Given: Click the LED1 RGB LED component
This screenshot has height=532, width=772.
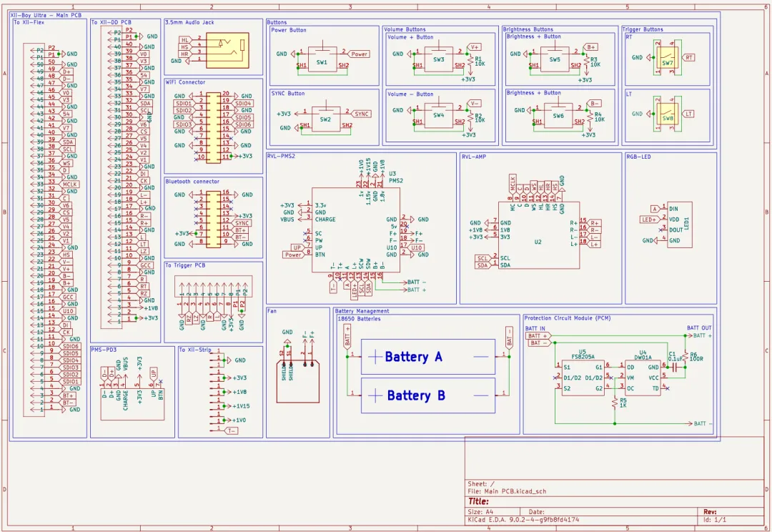Looking at the screenshot, I should [680, 225].
